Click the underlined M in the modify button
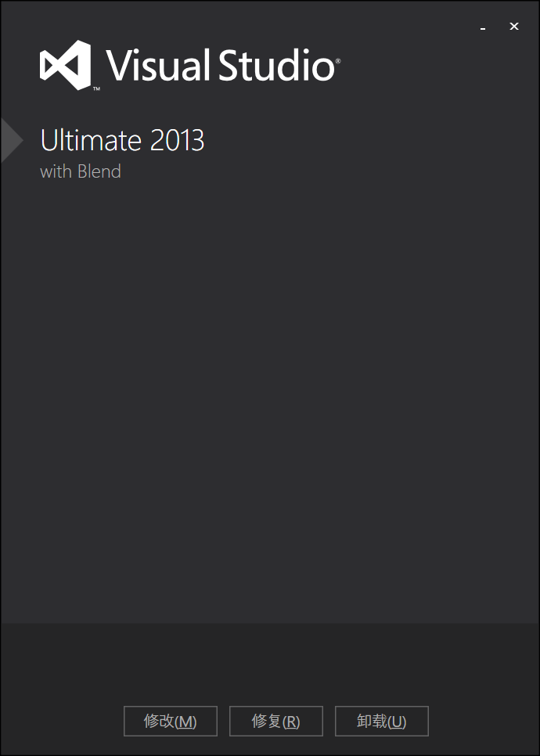 point(185,722)
